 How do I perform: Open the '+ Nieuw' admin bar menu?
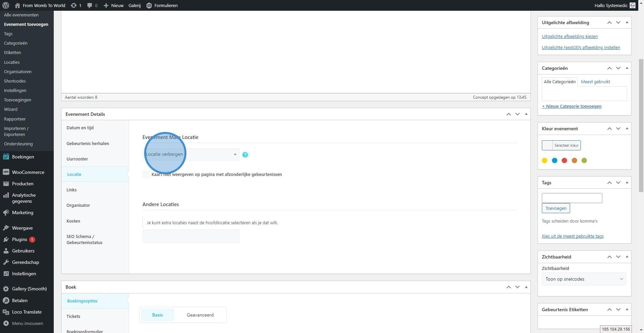(x=113, y=5)
